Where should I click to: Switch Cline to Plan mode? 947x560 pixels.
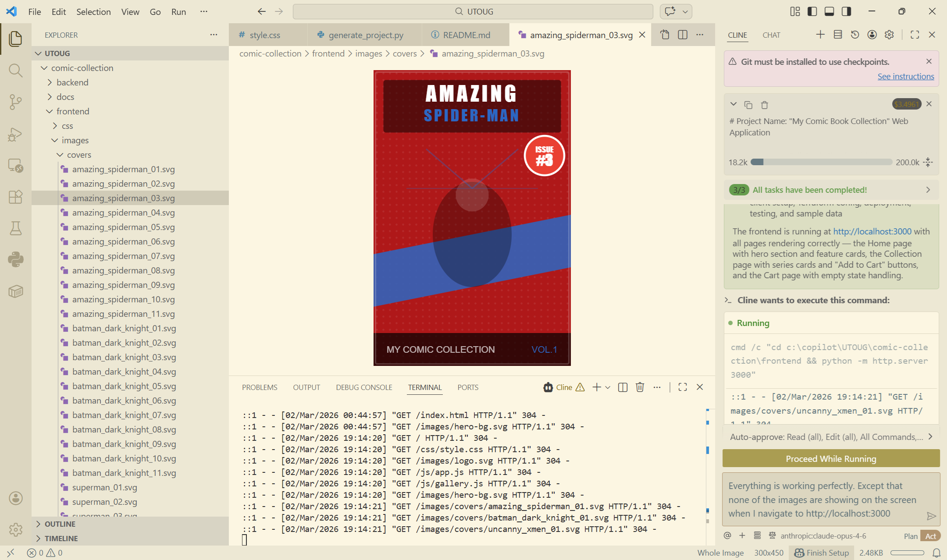[910, 536]
